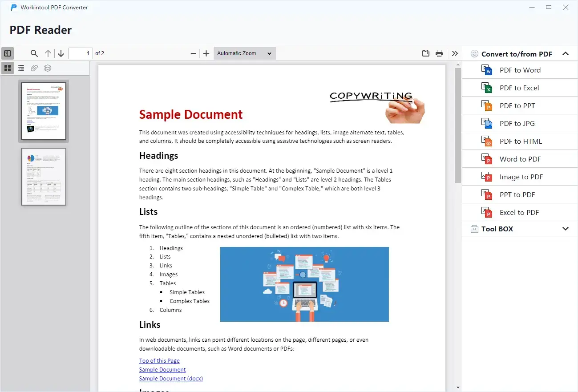Go to previous page with up arrow
This screenshot has height=392, width=578.
coord(48,53)
